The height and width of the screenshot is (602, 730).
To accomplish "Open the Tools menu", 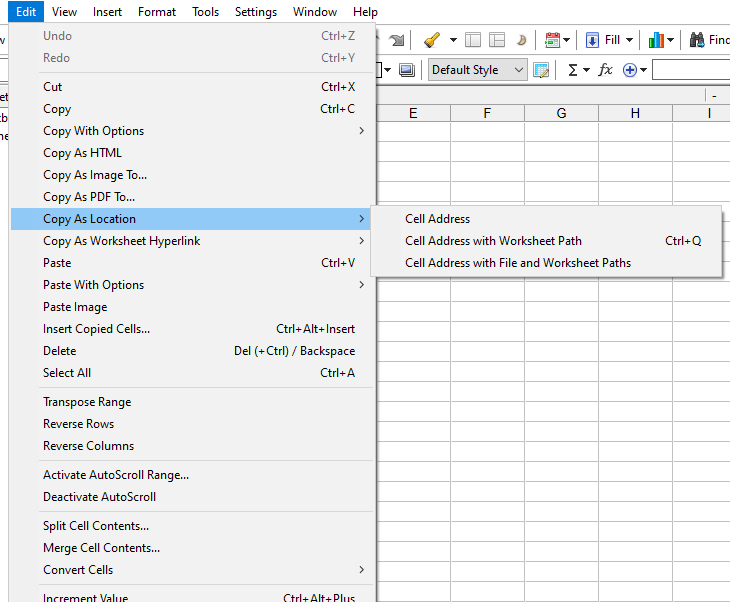I will point(205,12).
